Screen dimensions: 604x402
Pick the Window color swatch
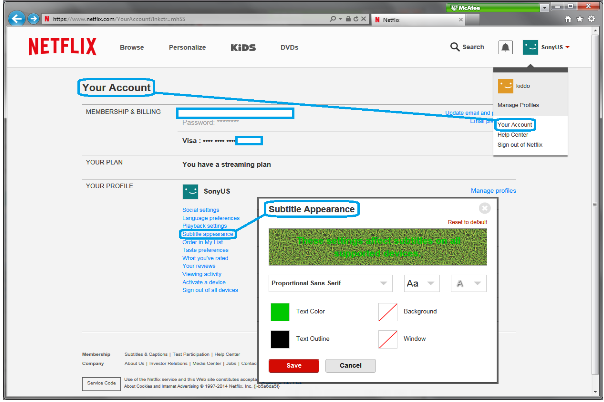pyautogui.click(x=388, y=339)
